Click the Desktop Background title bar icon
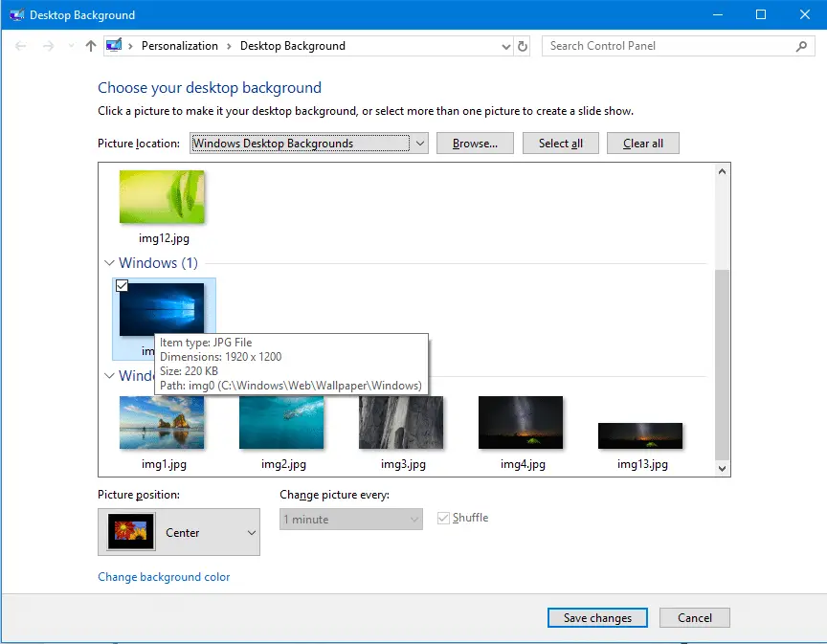 [16, 14]
